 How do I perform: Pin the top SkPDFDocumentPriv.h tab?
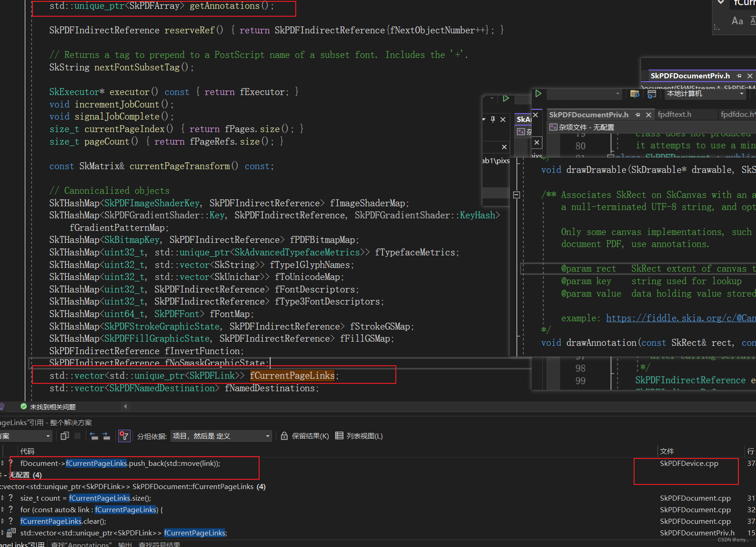(x=739, y=76)
